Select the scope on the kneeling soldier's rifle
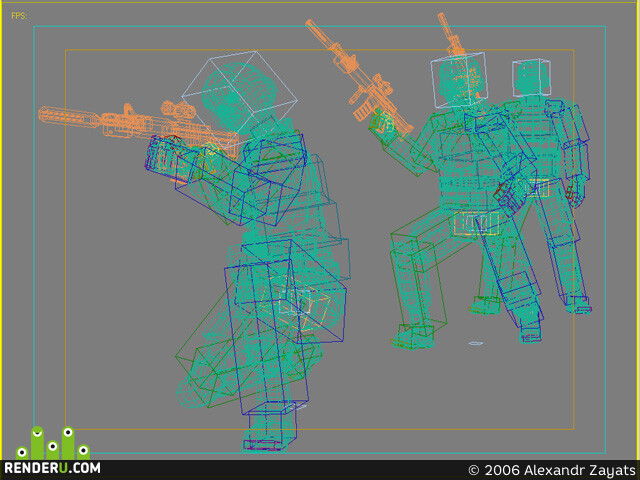This screenshot has height=480, width=640. [x=178, y=109]
